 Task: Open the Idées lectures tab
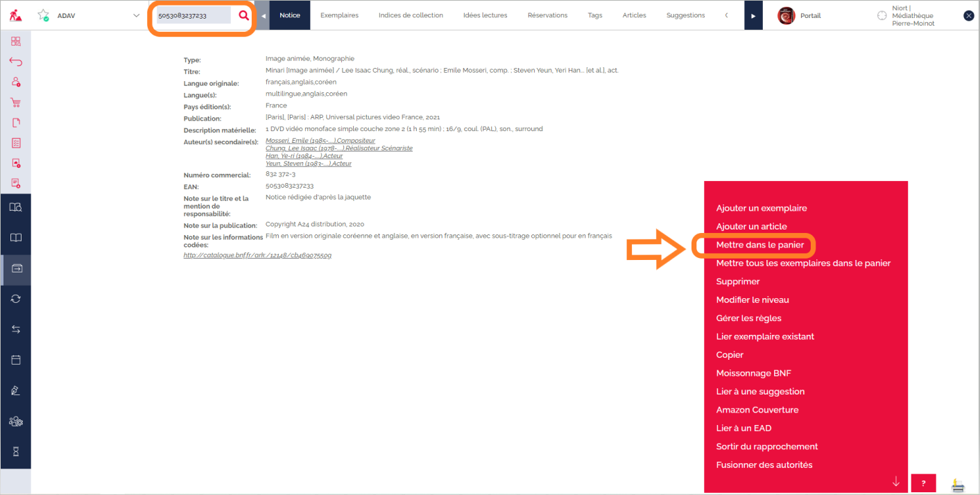pyautogui.click(x=485, y=15)
